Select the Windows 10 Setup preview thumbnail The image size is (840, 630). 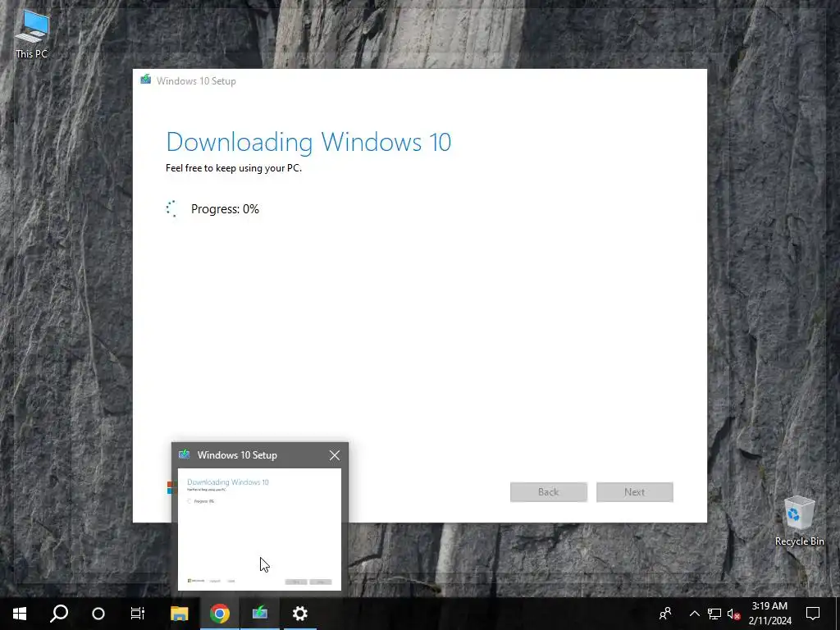(259, 529)
